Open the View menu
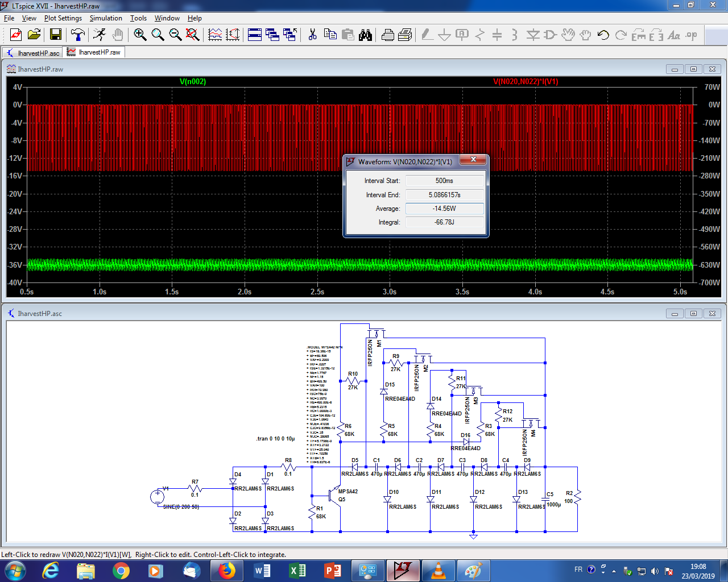The image size is (728, 582). click(x=29, y=18)
